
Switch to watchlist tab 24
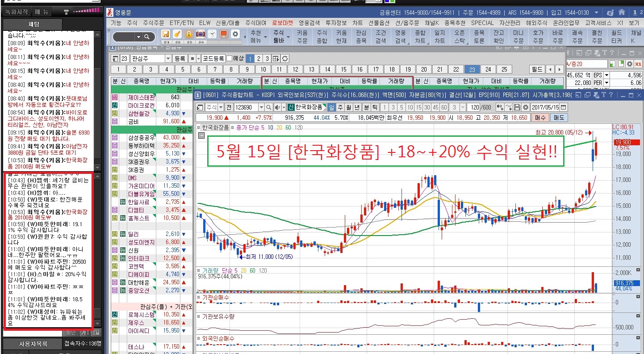tap(488, 69)
